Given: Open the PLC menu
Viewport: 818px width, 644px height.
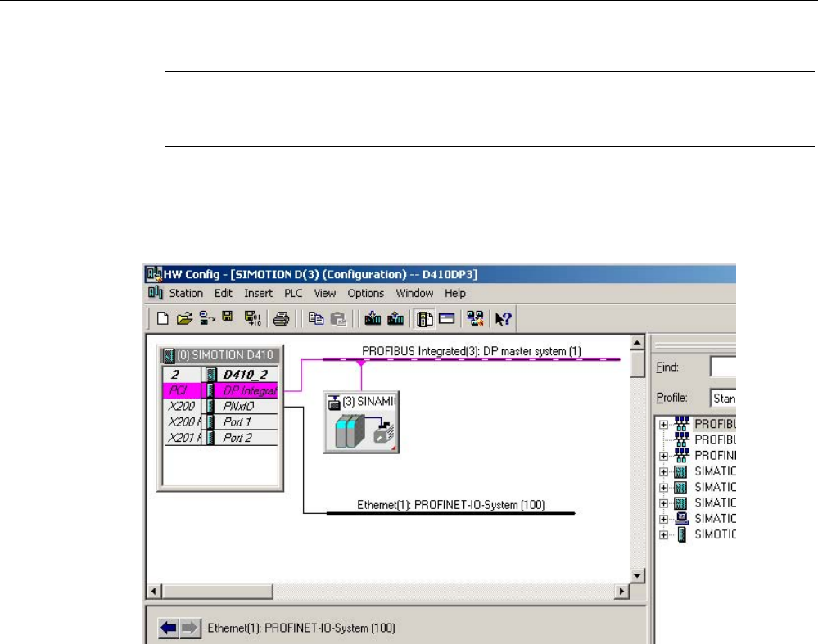Looking at the screenshot, I should pyautogui.click(x=293, y=294).
